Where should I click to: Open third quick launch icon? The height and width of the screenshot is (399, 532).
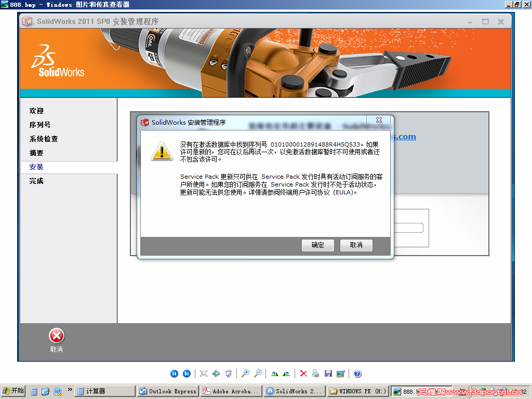click(58, 391)
